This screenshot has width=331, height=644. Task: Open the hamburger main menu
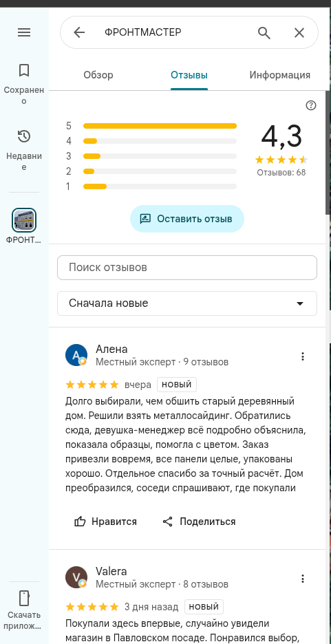pos(24,32)
